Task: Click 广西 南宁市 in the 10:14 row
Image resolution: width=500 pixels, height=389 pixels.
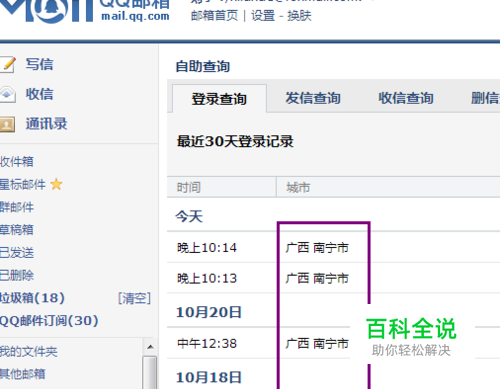Action: click(x=317, y=248)
